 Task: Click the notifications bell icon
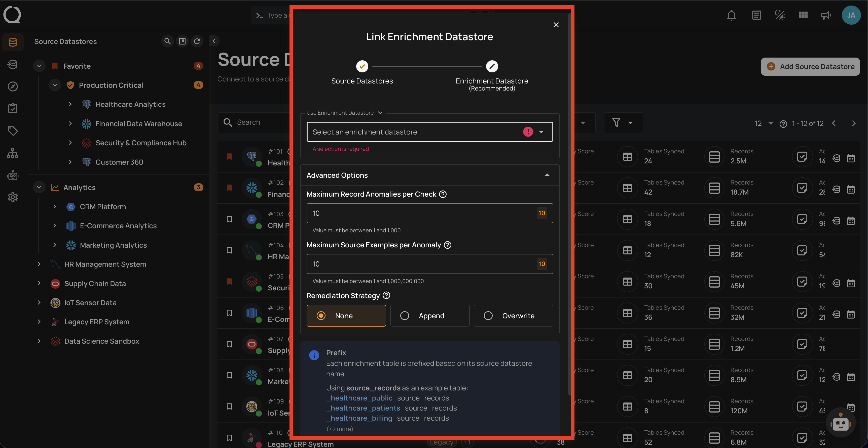[x=731, y=15]
